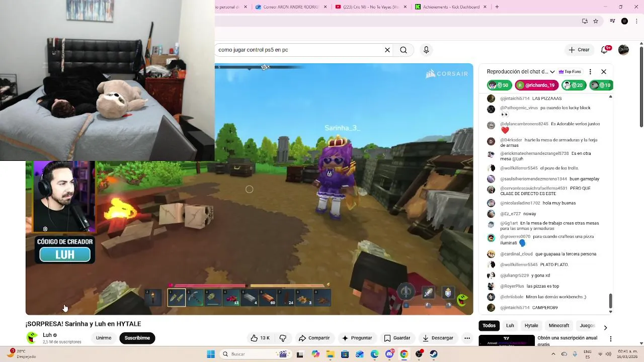Open chat replay three-dot options menu
The width and height of the screenshot is (644, 362).
coord(590,72)
